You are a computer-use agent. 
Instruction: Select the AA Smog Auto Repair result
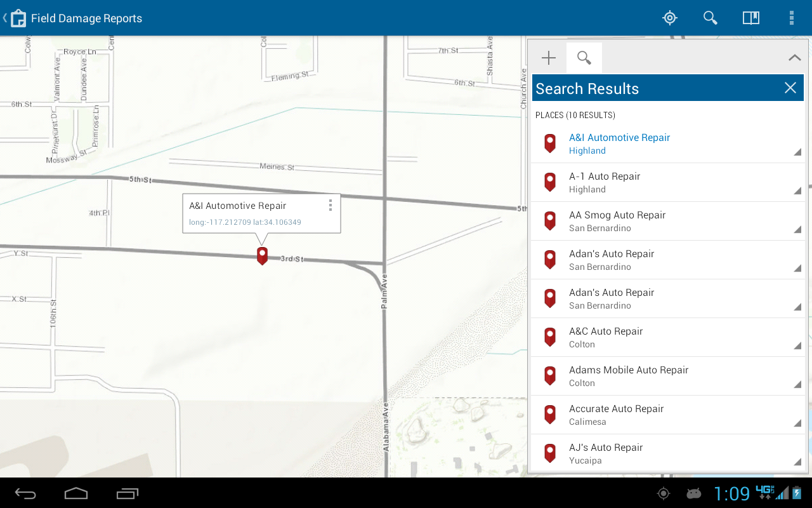667,221
